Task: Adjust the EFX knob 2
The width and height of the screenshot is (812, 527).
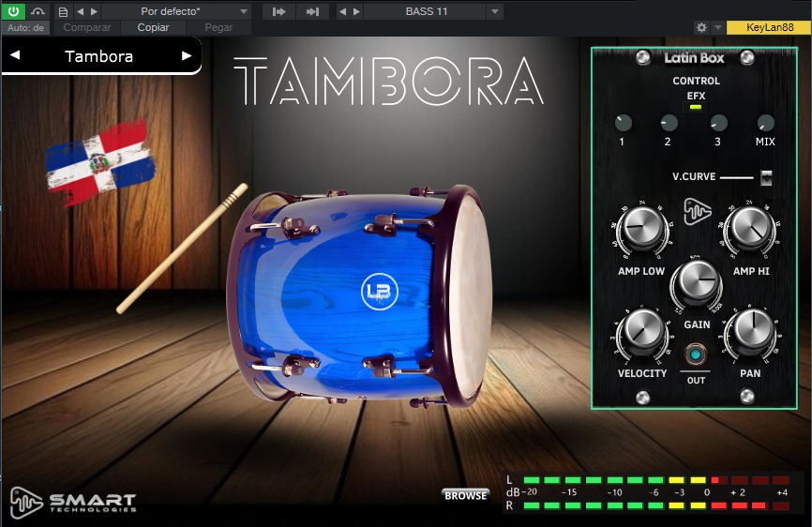Action: pyautogui.click(x=669, y=123)
